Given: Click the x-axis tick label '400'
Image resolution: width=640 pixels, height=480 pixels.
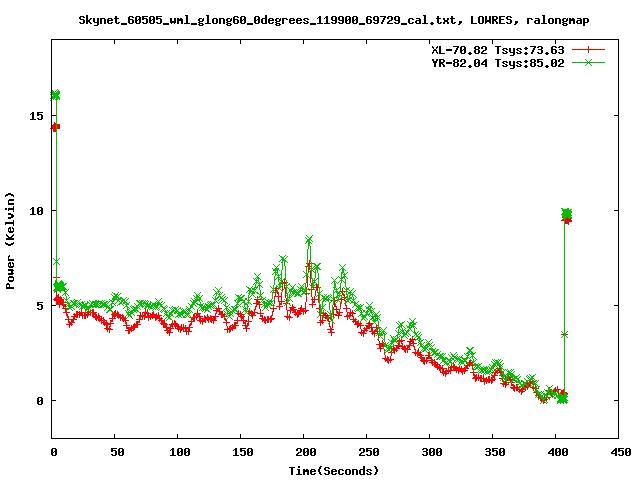Looking at the screenshot, I should (558, 452).
